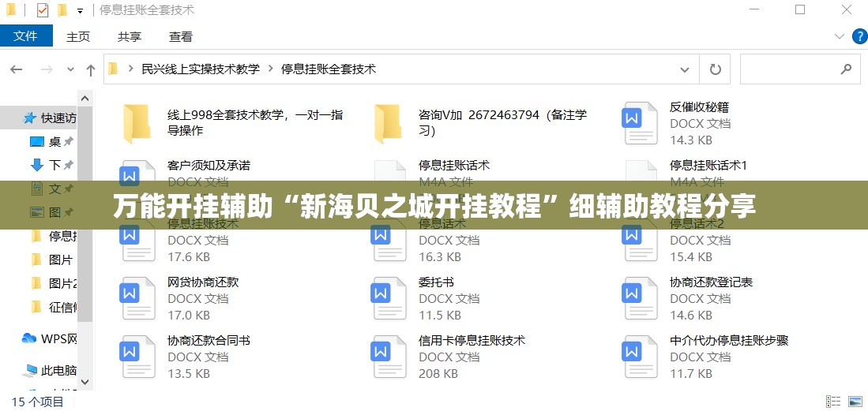Open 停息挂 folder in sidebar
This screenshot has width=868, height=411.
[x=53, y=236]
